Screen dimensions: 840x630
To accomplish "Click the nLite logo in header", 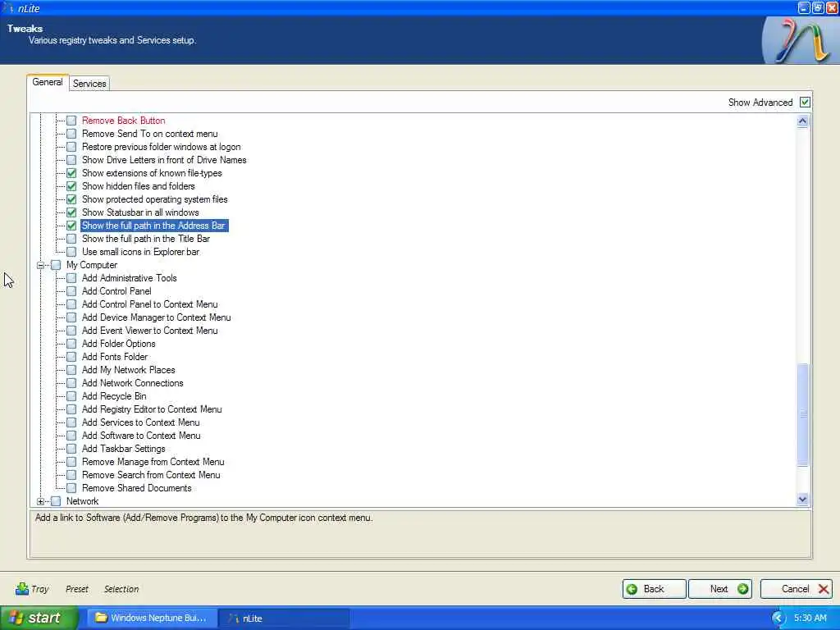I will pos(801,40).
